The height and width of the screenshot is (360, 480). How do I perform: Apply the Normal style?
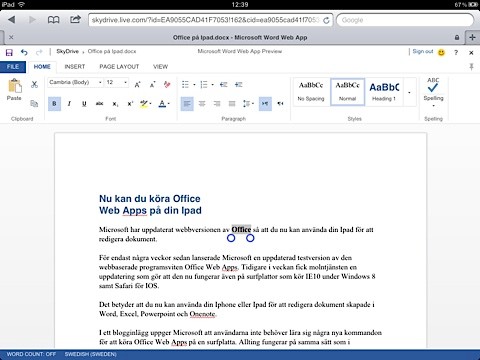pyautogui.click(x=347, y=92)
